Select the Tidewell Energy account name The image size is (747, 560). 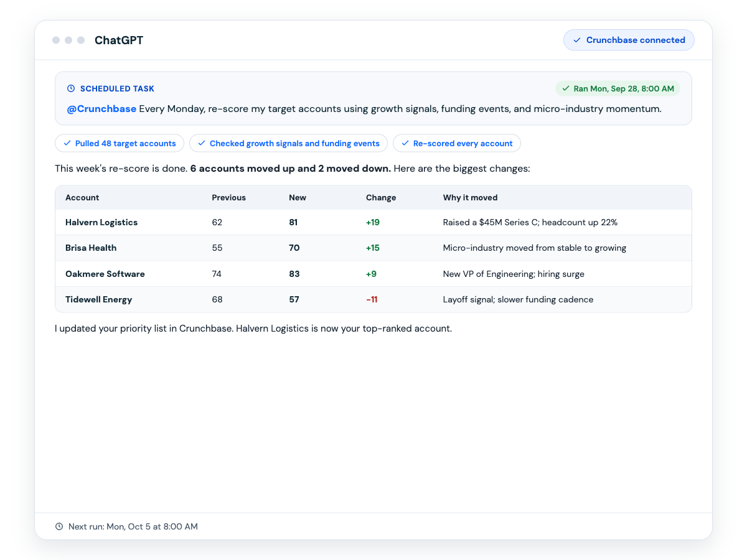click(x=98, y=299)
